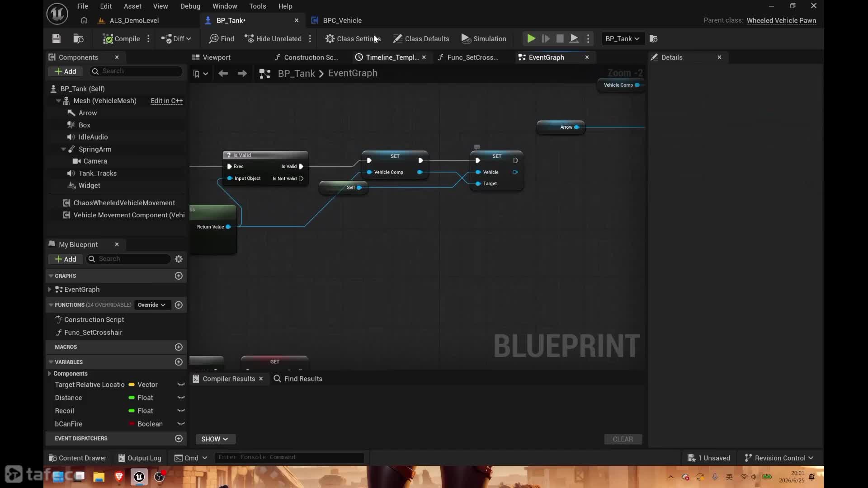Viewport: 868px width, 488px height.
Task: Collapse the Mesh (VehicleMesh) component
Action: (58, 101)
